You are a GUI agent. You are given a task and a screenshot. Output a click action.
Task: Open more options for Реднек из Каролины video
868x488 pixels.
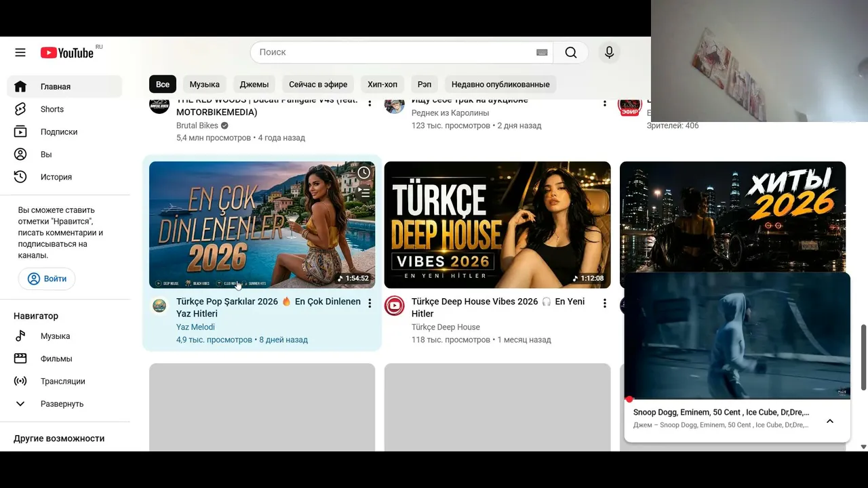click(x=605, y=102)
